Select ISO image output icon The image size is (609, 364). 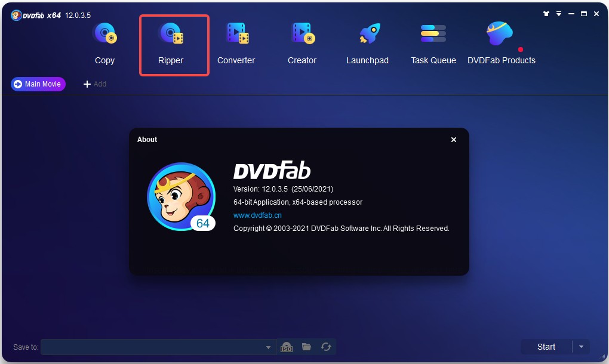pos(287,347)
